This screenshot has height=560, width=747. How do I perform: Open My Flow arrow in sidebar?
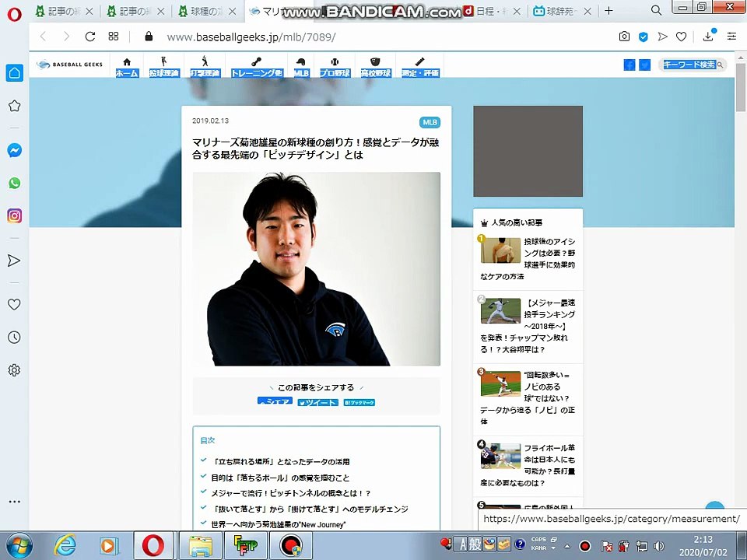coord(14,261)
